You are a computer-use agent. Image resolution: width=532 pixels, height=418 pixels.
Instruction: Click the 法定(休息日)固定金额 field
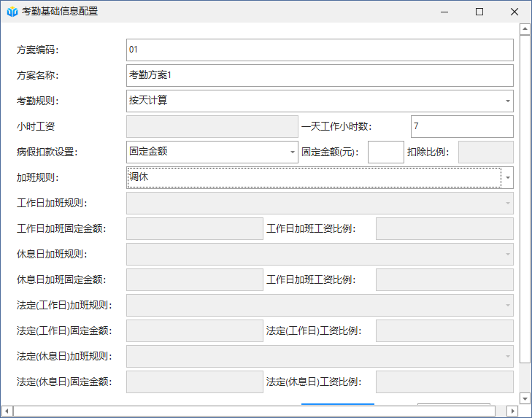coord(195,382)
